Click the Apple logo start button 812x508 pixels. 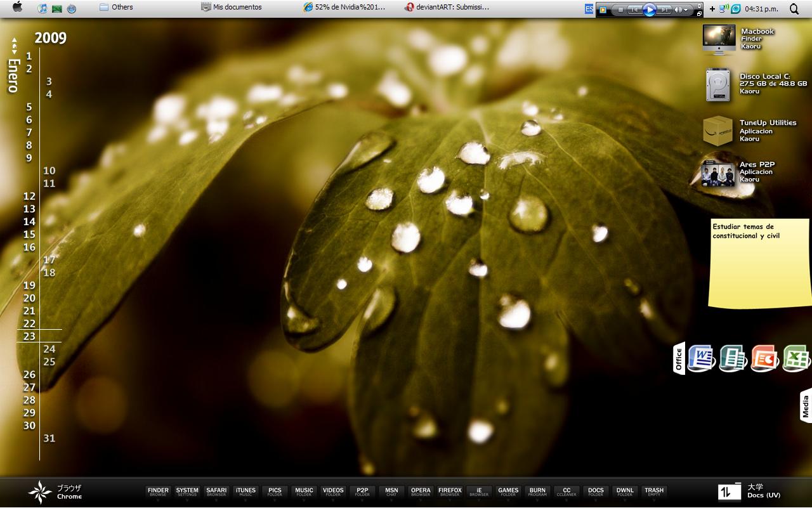[x=17, y=8]
